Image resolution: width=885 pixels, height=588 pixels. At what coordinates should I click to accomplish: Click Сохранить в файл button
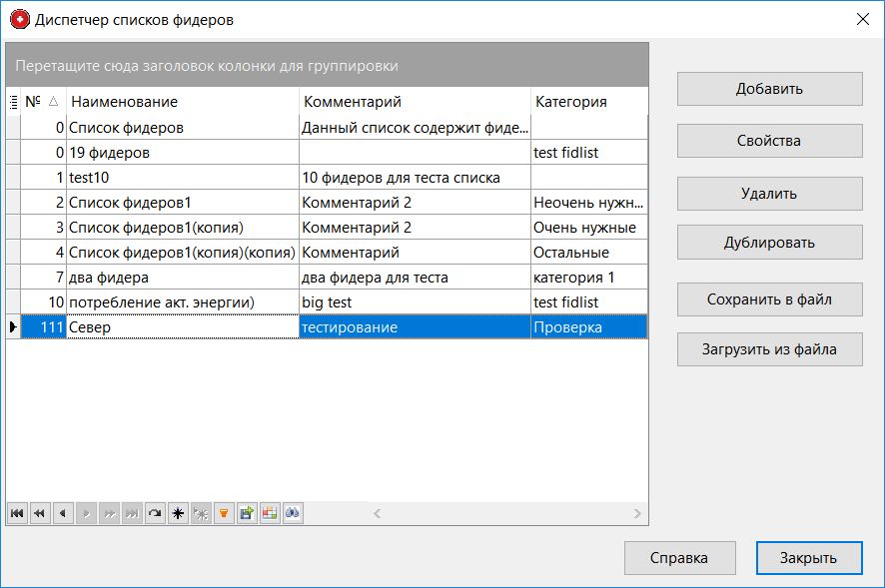point(769,298)
